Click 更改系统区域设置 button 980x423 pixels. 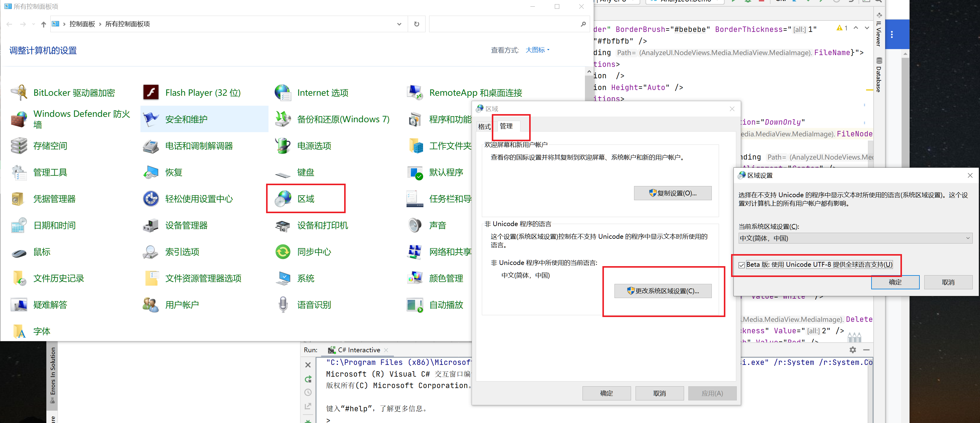[x=663, y=291]
